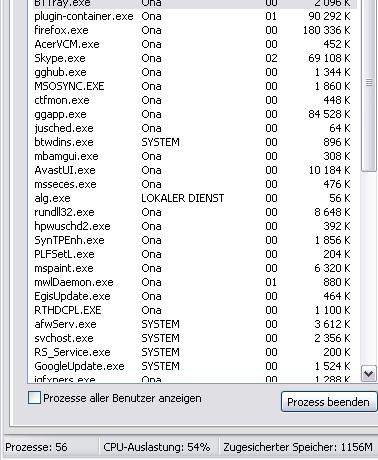This screenshot has width=378, height=460.
Task: Select the ggapp.exe process
Action: [x=192, y=114]
